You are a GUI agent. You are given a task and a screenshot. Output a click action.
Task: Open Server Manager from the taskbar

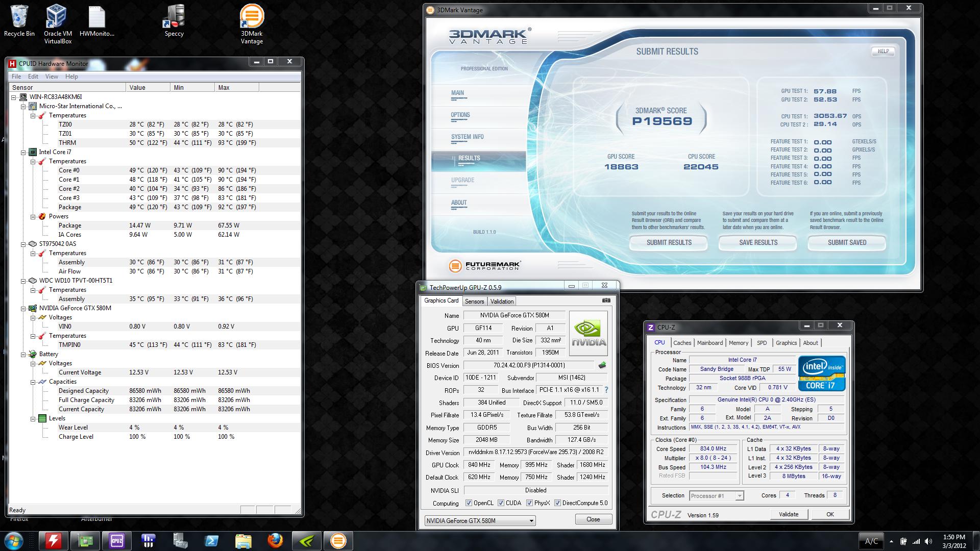180,541
